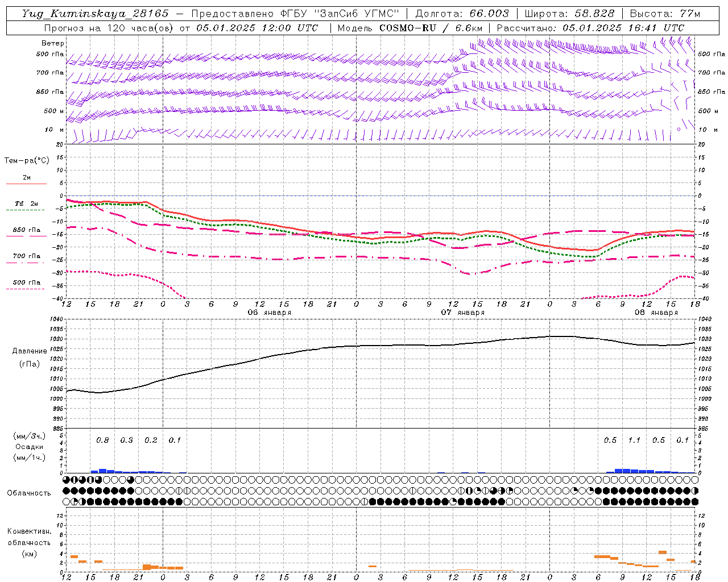Click the 700 гПа temperature legend label
The width and height of the screenshot is (728, 582).
pos(27,256)
